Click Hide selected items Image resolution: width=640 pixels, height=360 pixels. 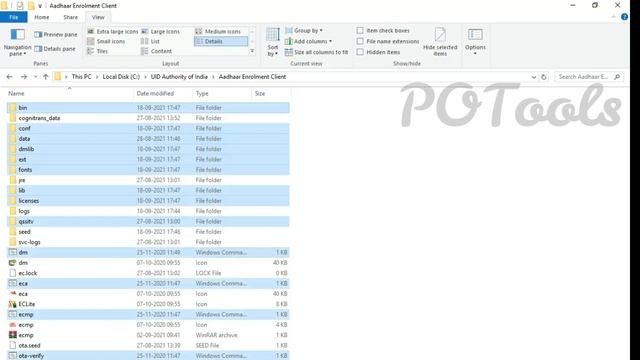point(440,42)
